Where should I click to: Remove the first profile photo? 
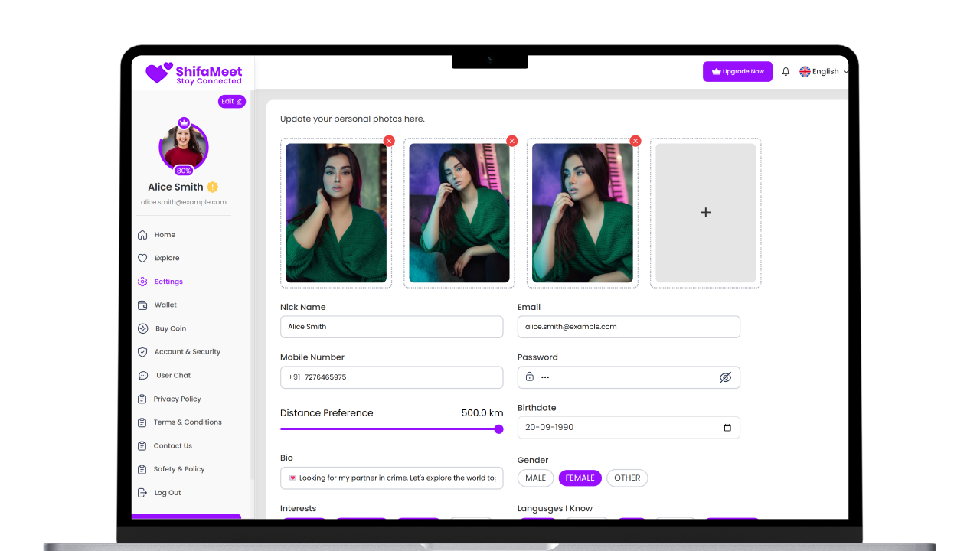tap(389, 141)
